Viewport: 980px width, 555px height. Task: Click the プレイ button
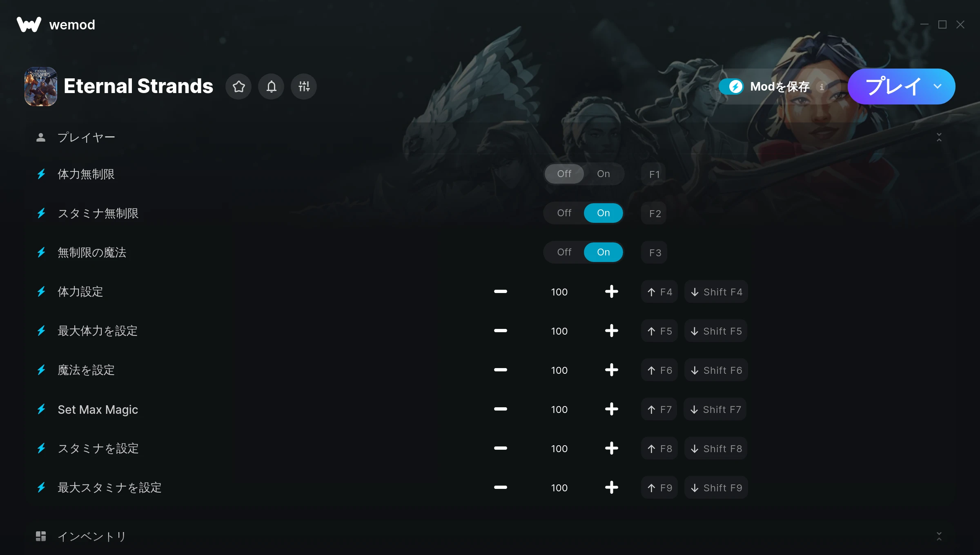pyautogui.click(x=893, y=87)
